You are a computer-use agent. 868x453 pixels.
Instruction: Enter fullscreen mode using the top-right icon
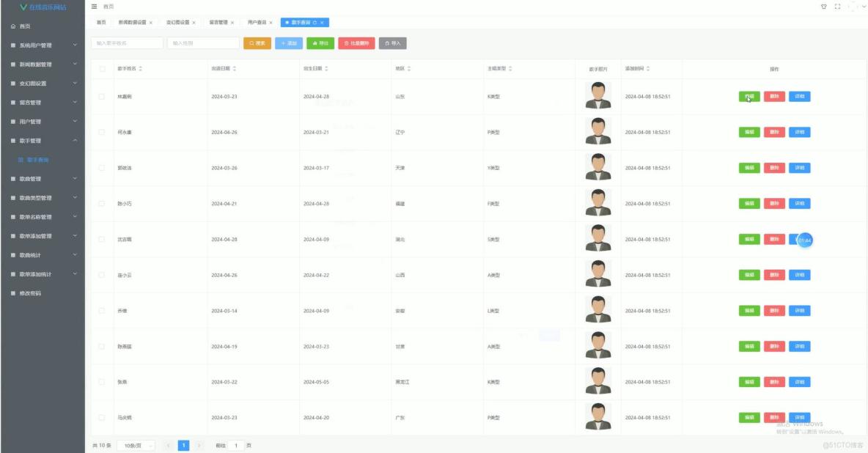[x=837, y=6]
